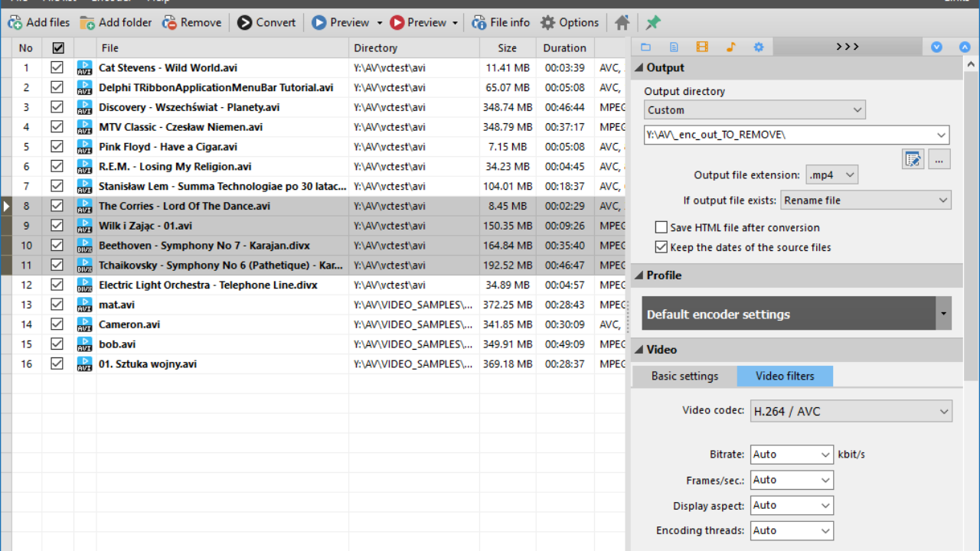Start conversion with the Convert button

[x=266, y=22]
